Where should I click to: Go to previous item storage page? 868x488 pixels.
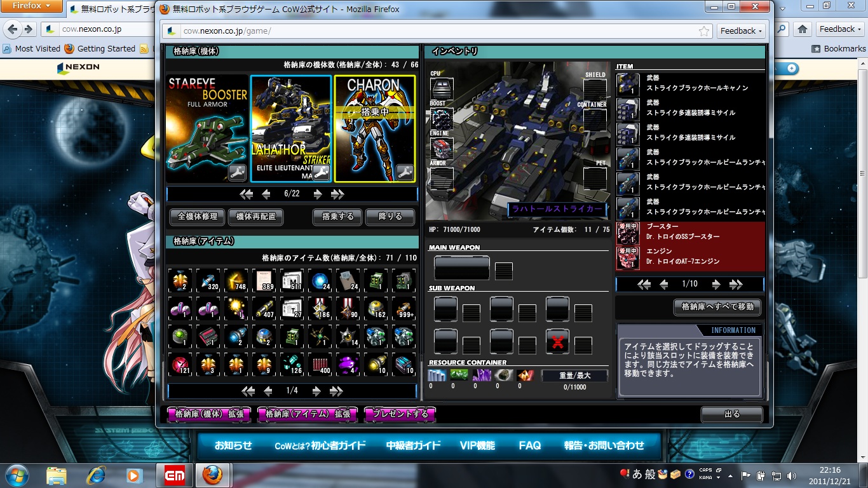[x=268, y=391]
